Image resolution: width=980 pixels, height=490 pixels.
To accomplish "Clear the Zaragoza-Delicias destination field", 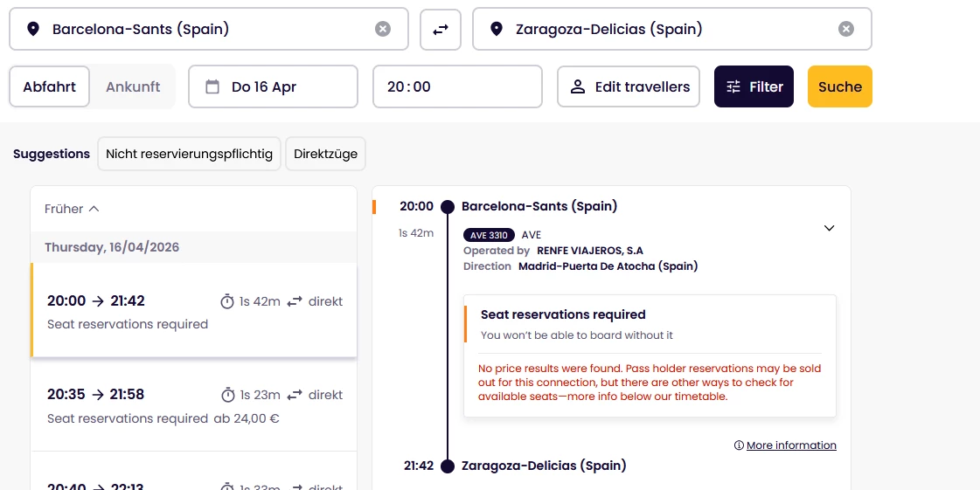I will click(x=846, y=29).
